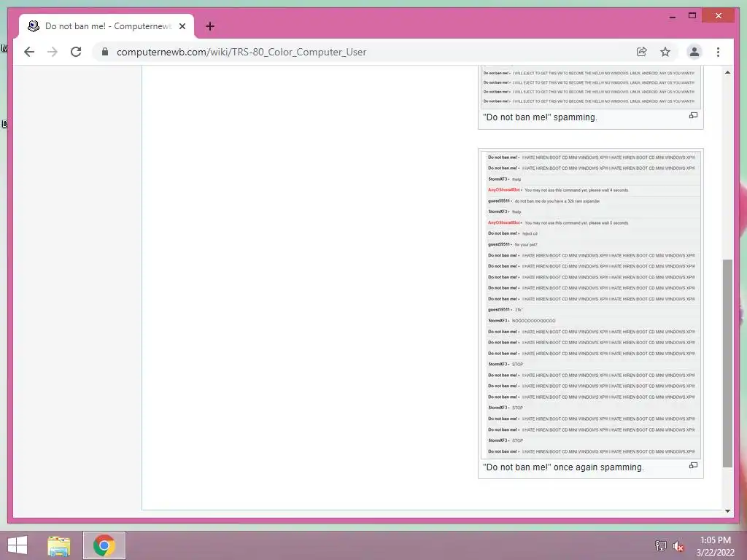Open a new browser tab
The width and height of the screenshot is (747, 560).
[210, 26]
